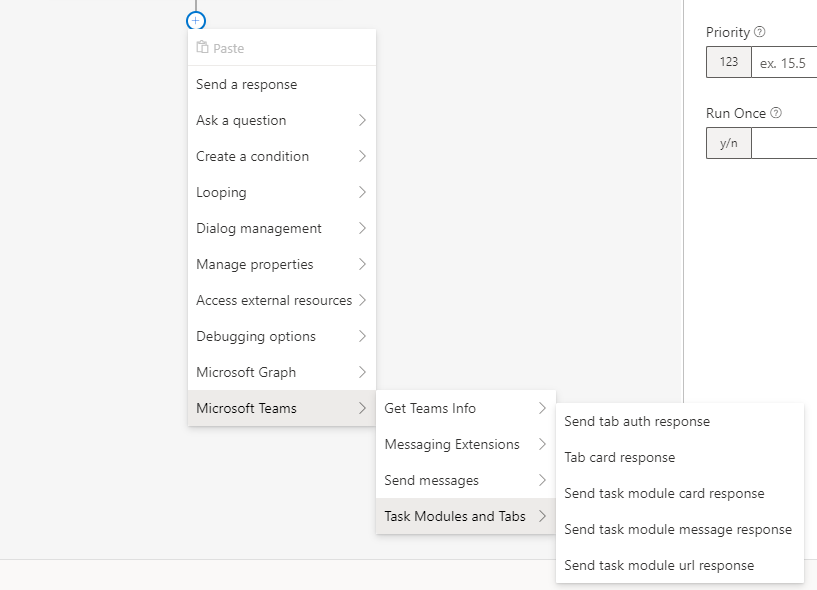Click the Priority value input field

tap(784, 63)
